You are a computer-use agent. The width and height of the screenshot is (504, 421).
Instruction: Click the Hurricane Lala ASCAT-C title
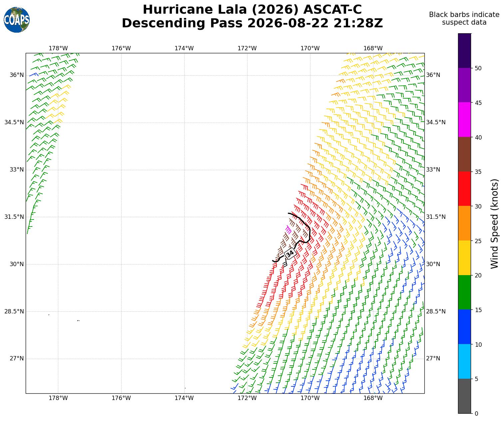tap(252, 10)
